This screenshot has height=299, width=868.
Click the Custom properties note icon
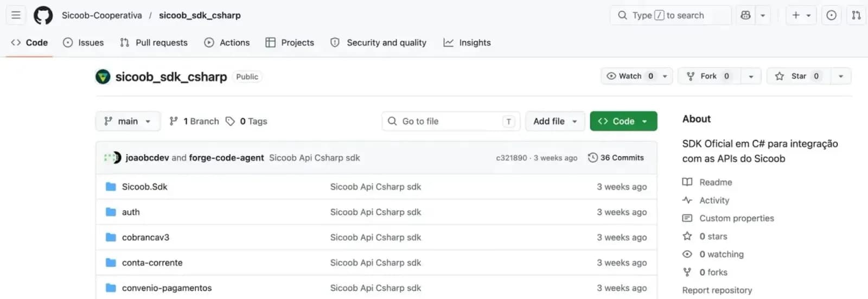687,218
